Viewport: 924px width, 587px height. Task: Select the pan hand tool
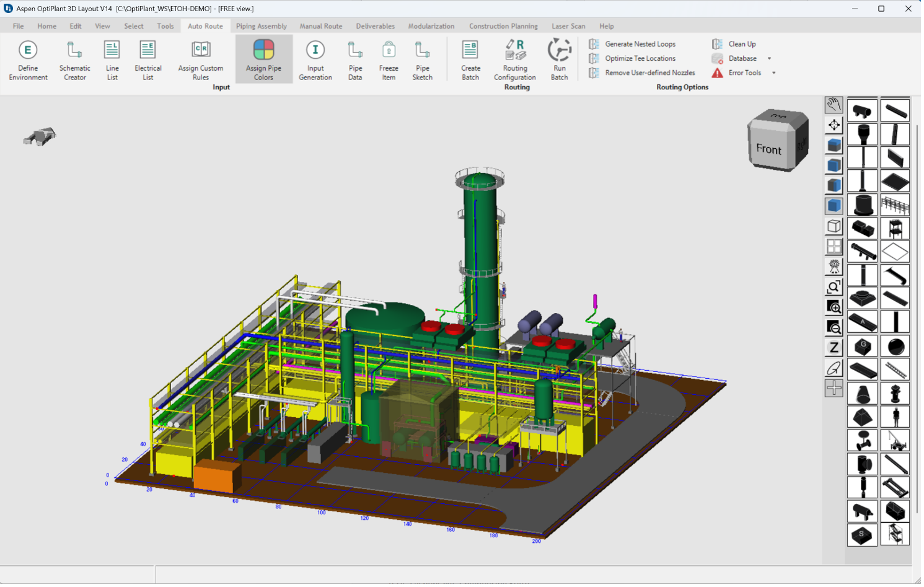(x=834, y=105)
